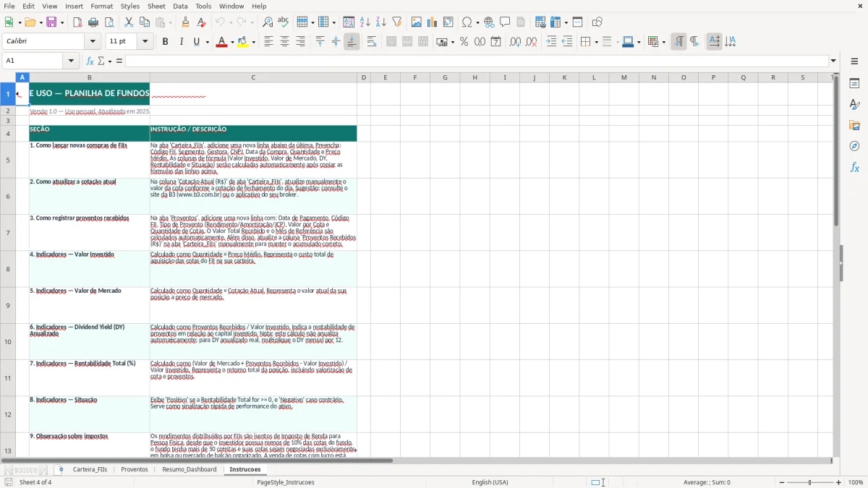The image size is (868, 488).
Task: Click the Clone Formatting paintbrush icon
Action: [x=185, y=22]
